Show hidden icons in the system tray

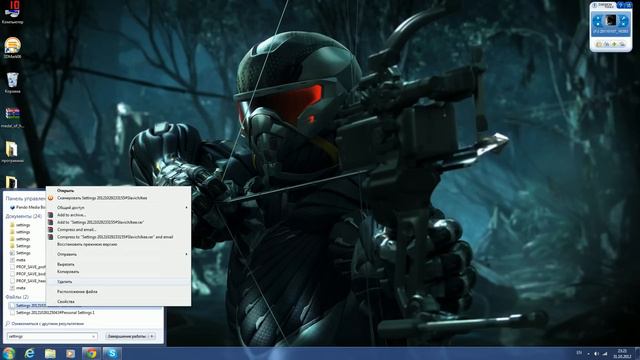588,353
